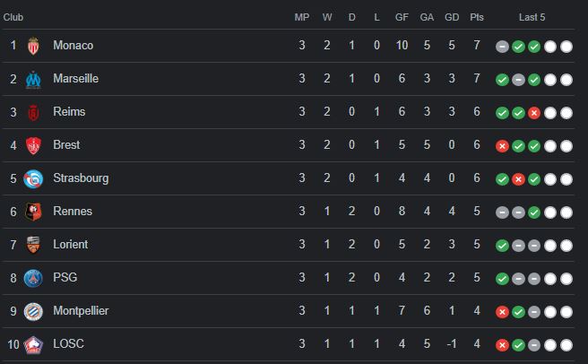Click Monaco's first draw result indicator
The image size is (588, 364).
coord(502,47)
